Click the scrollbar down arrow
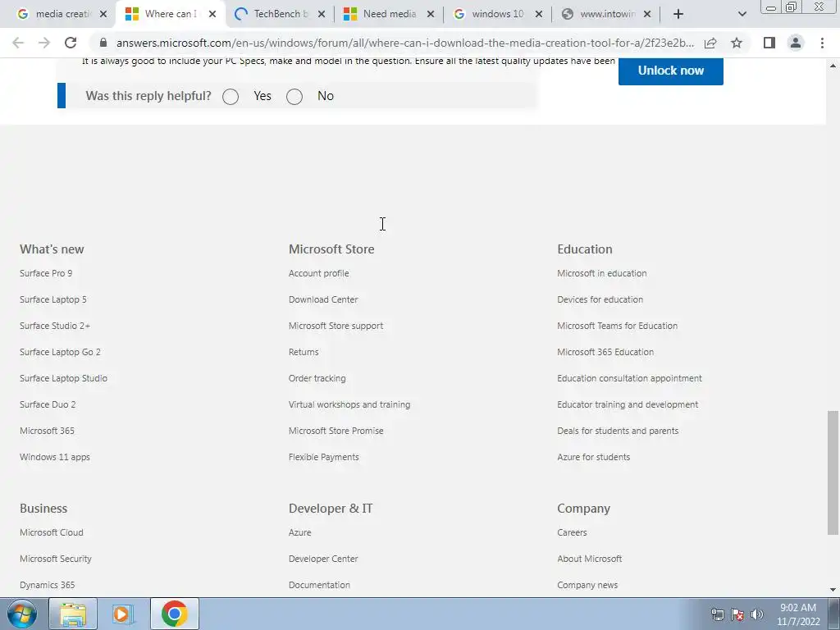The image size is (840, 630). (x=833, y=590)
